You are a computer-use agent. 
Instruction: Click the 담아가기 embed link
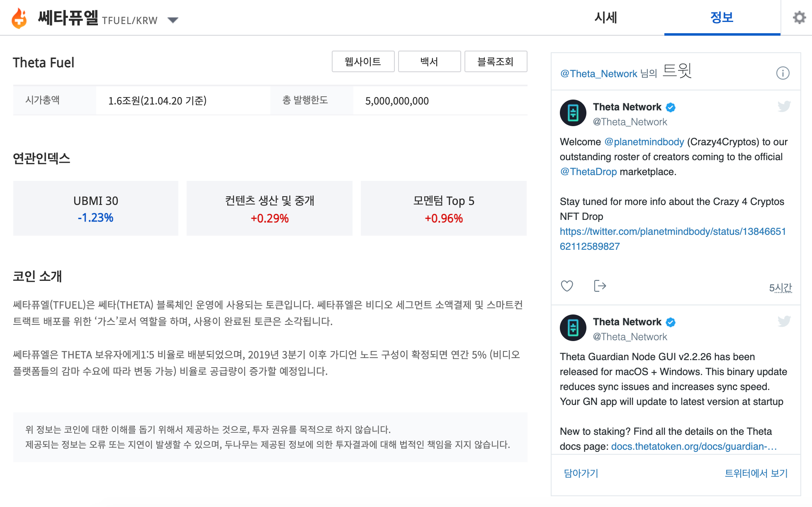(581, 473)
